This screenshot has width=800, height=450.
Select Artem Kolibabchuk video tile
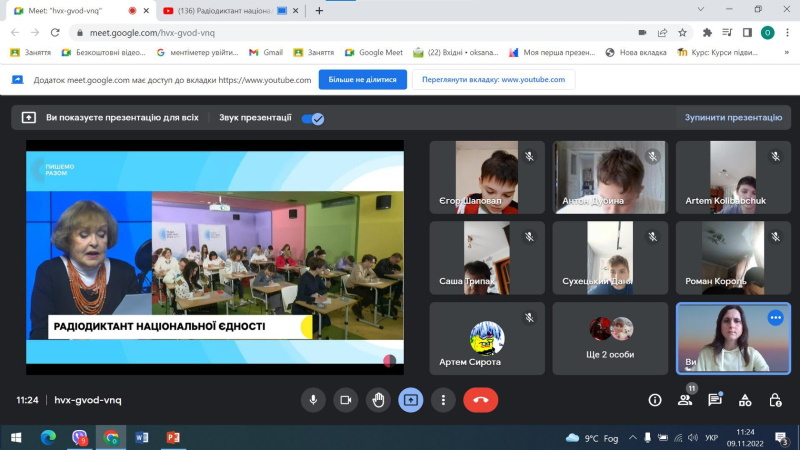click(x=733, y=177)
